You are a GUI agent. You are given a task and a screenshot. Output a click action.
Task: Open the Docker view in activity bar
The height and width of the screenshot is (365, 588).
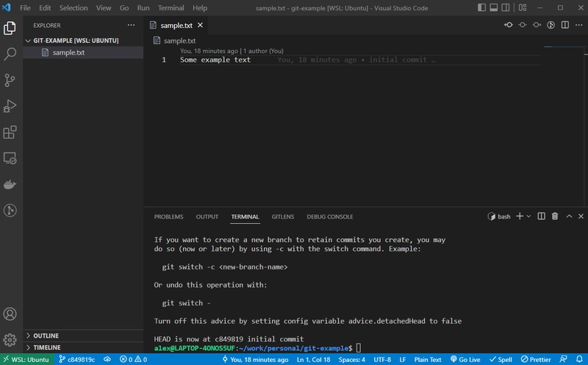pyautogui.click(x=10, y=185)
